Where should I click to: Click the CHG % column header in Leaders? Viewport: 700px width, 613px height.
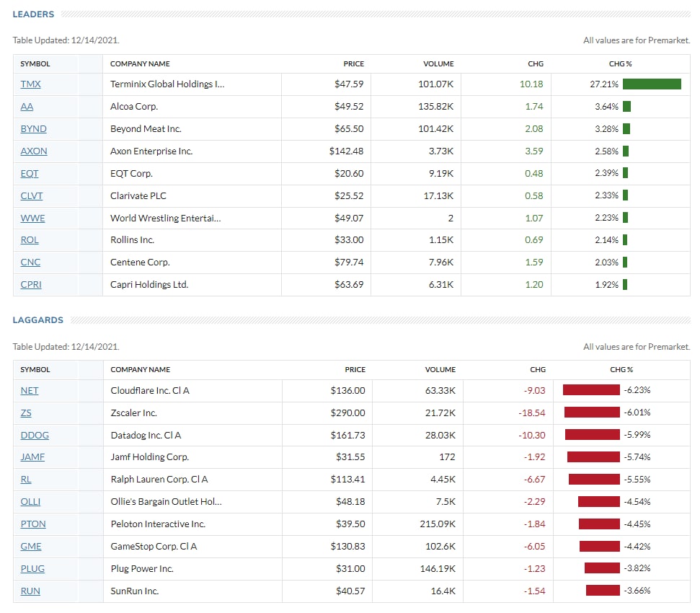click(621, 64)
